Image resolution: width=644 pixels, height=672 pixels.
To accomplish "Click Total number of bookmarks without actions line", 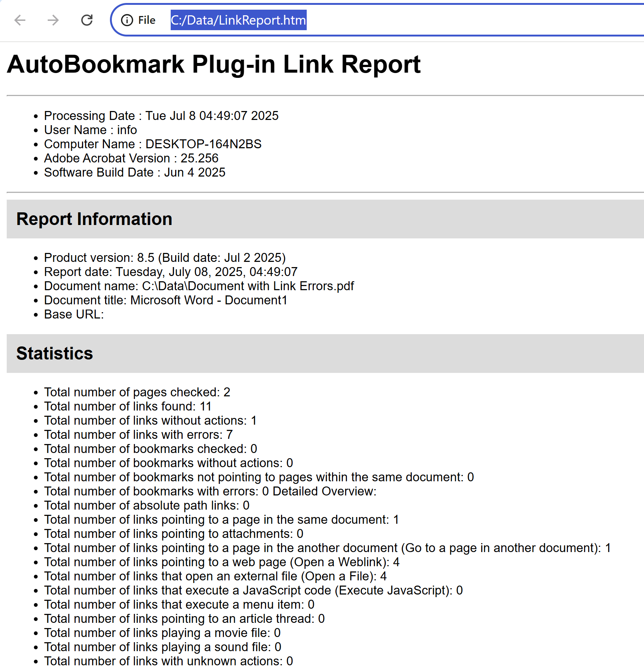I will click(168, 463).
